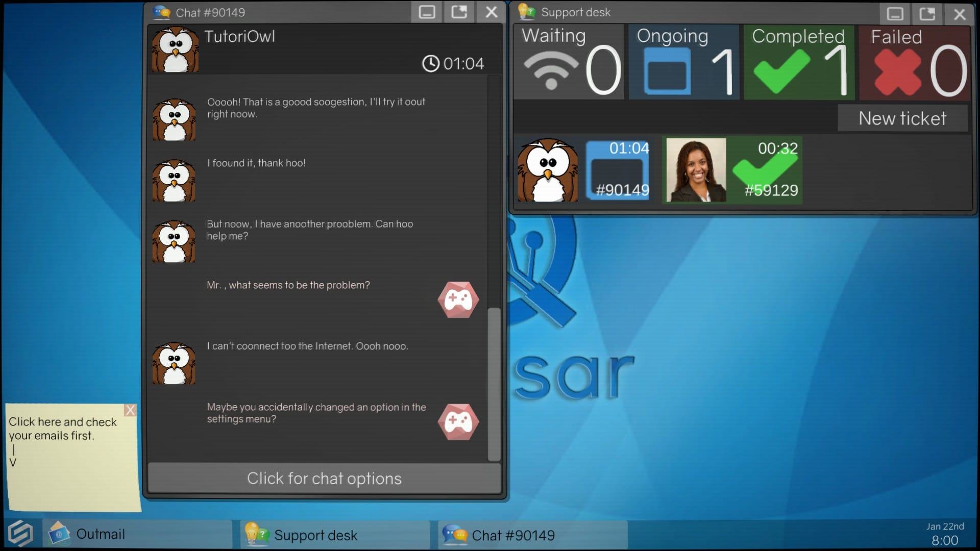Click gamepad icon next to settings menu message
This screenshot has height=551, width=980.
click(458, 422)
